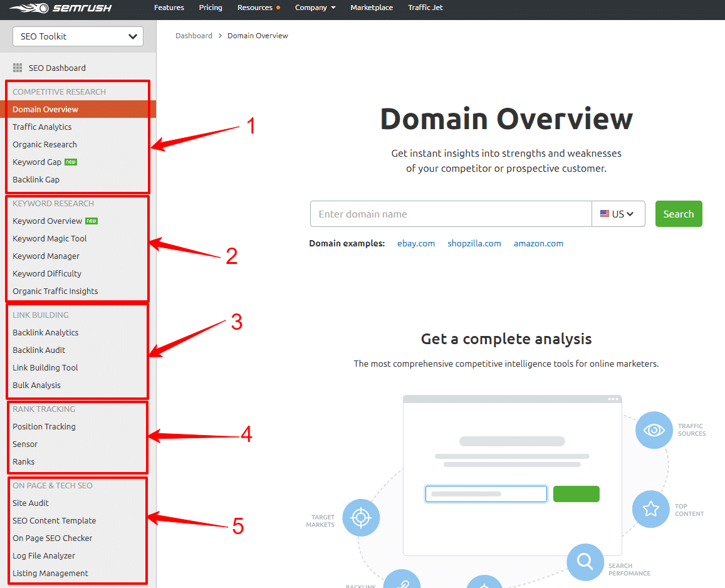The image size is (725, 588).
Task: Open Features in the top navigation
Action: pos(169,8)
